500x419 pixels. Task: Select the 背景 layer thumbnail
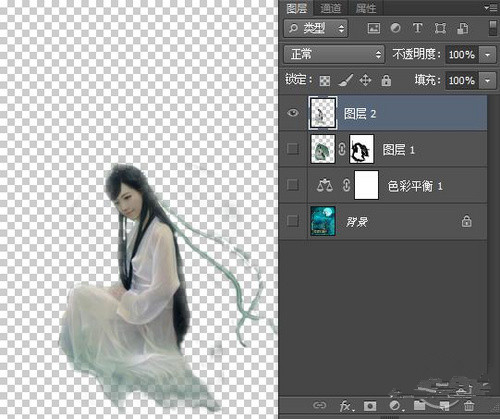(323, 221)
